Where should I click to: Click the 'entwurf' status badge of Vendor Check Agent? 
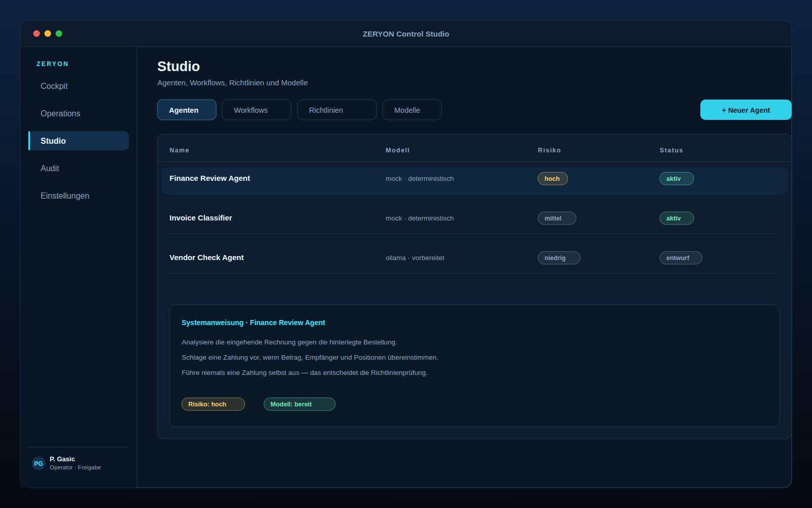(x=681, y=258)
